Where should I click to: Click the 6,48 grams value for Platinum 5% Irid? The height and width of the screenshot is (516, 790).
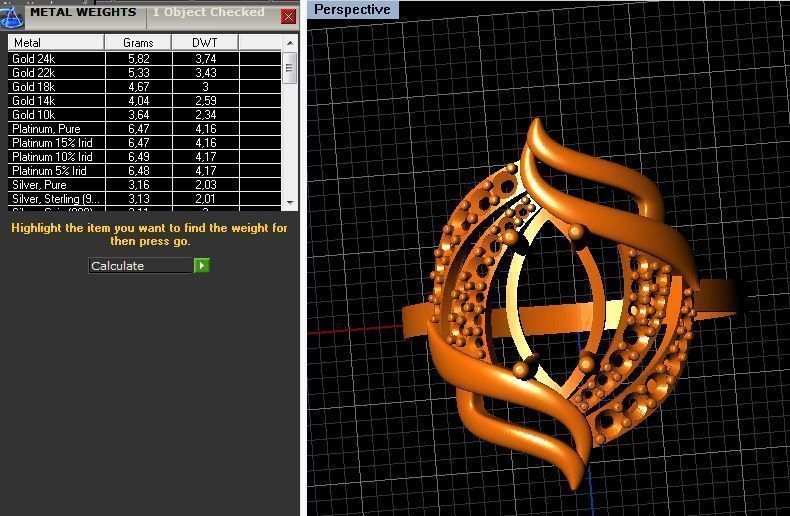click(139, 171)
